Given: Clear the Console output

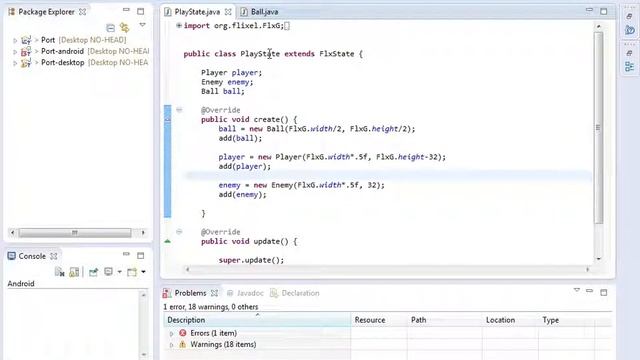Looking at the screenshot, I should [x=60, y=272].
